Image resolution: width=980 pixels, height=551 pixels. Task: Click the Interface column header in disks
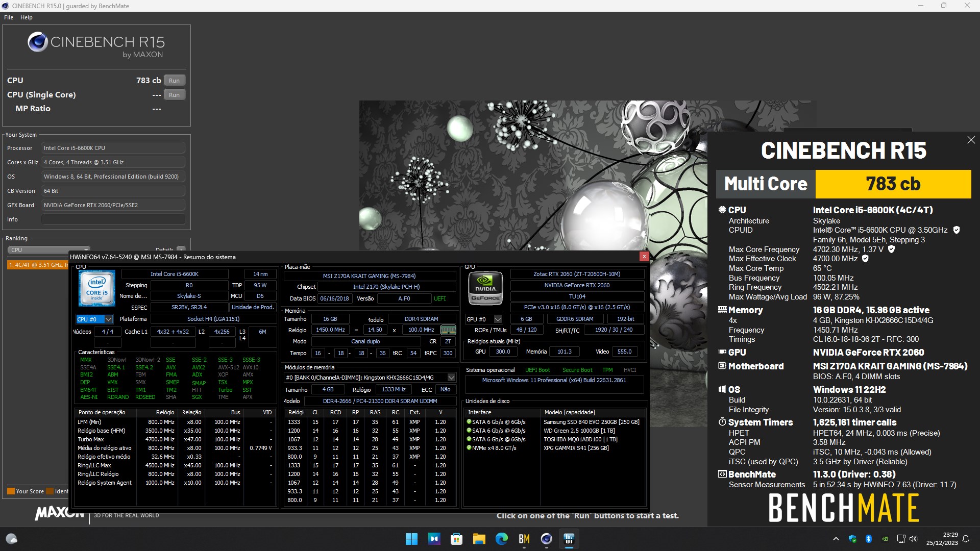pyautogui.click(x=480, y=412)
